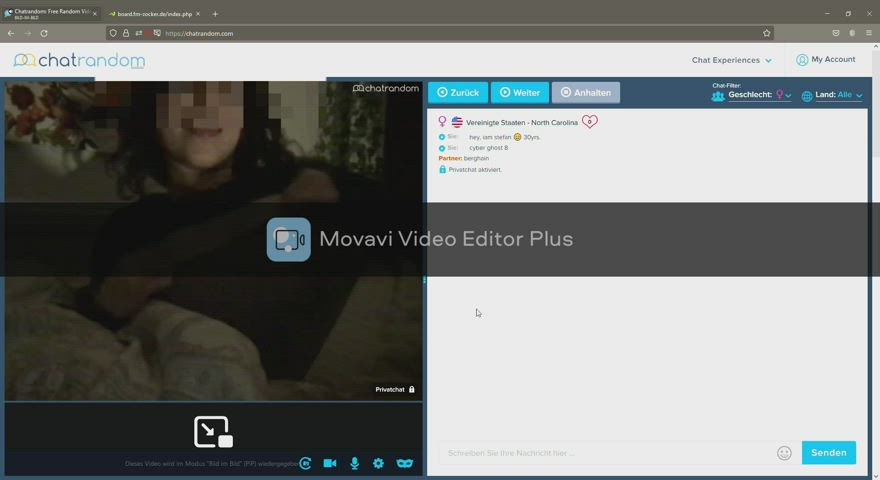Click the 'Privatchat aktiviert' text
The height and width of the screenshot is (480, 880).
point(475,170)
